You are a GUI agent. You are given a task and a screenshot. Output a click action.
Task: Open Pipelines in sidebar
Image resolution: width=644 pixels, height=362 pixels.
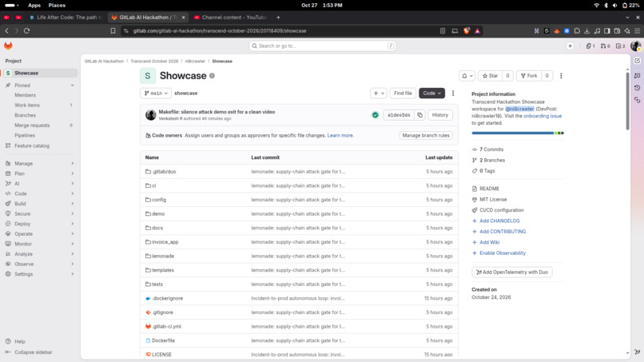coord(25,136)
